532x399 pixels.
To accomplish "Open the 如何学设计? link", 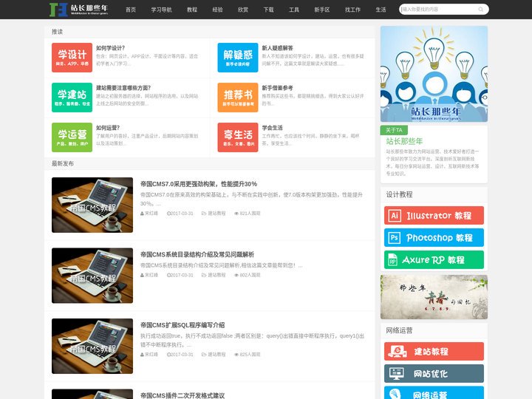I will point(111,48).
